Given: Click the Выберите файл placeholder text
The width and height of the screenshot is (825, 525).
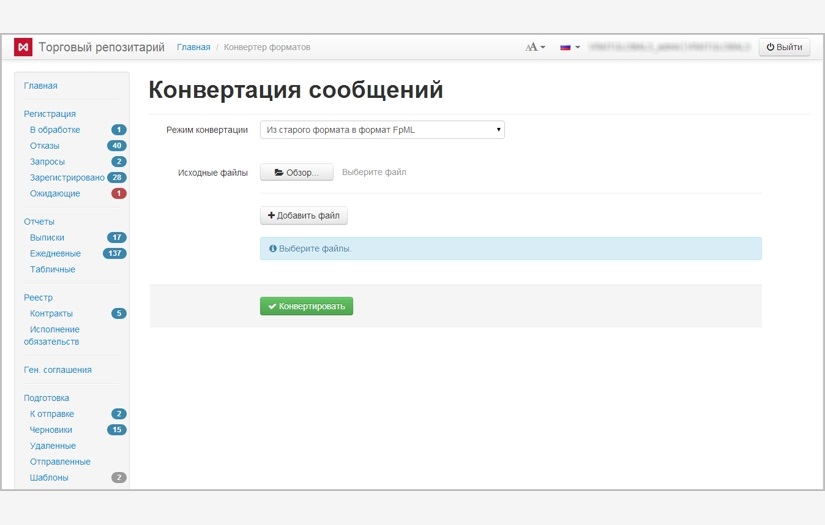Looking at the screenshot, I should tap(374, 172).
